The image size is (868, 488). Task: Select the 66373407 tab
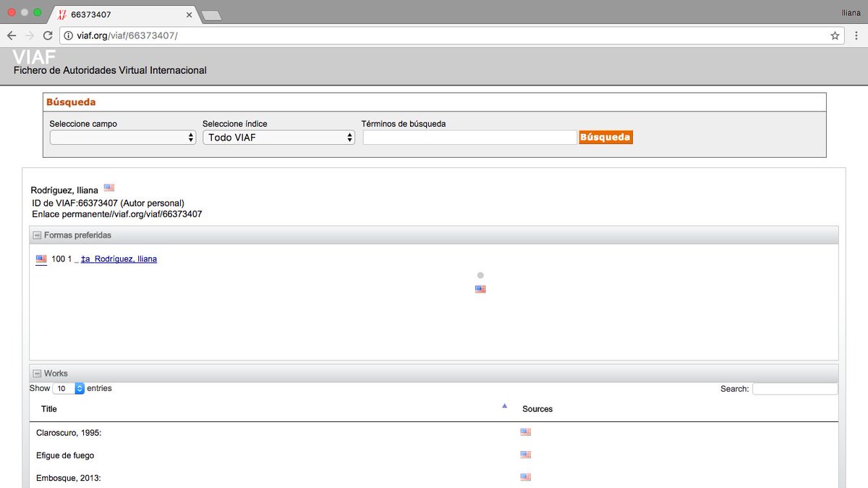pyautogui.click(x=123, y=14)
